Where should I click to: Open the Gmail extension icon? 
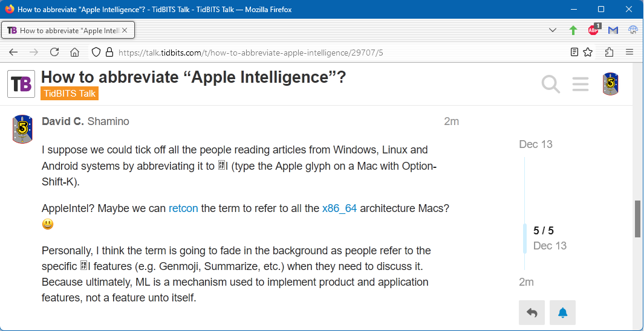[613, 30]
